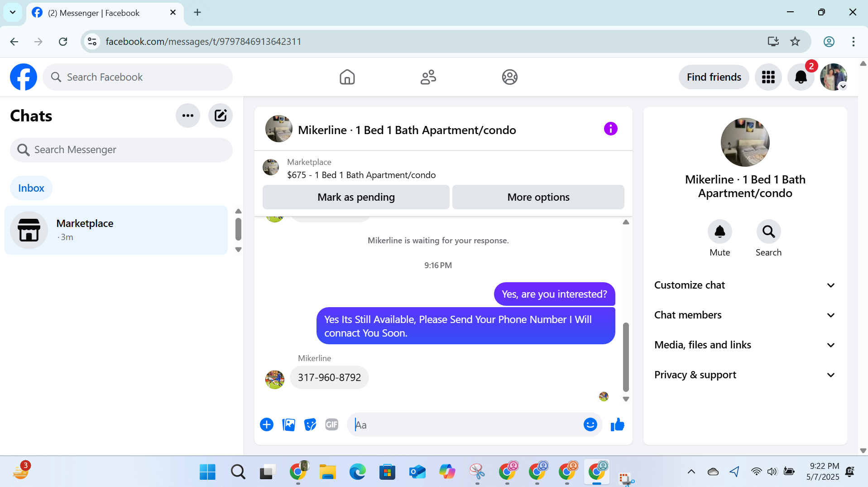Open the Marketplace chat thread

[116, 230]
